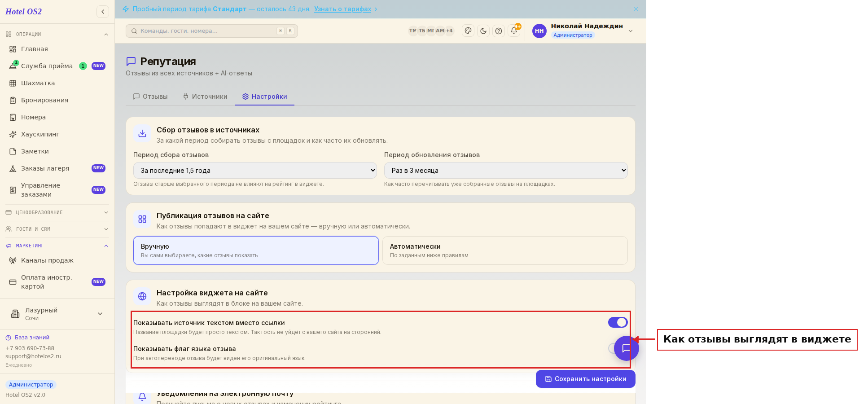The height and width of the screenshot is (404, 868).
Task: Open the Лазурный hotel selector
Action: tap(57, 314)
